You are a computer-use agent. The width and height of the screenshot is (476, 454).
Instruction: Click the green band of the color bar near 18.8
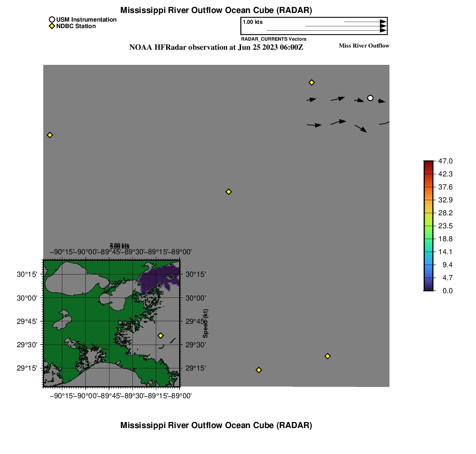click(428, 239)
